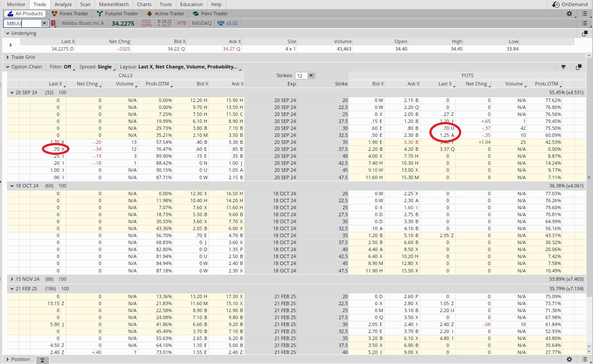Image resolution: width=593 pixels, height=364 pixels.
Task: Open the Help tab
Action: click(216, 4)
